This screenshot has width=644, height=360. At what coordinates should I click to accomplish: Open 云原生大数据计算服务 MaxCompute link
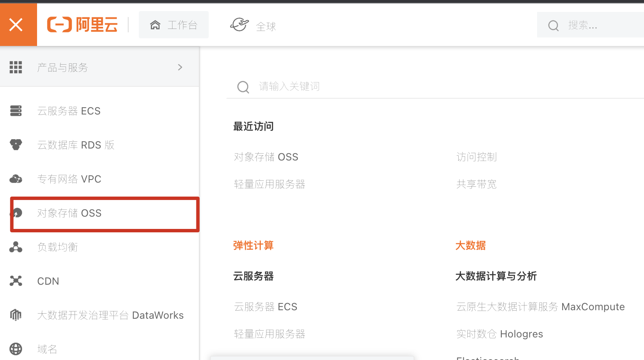[x=540, y=307]
